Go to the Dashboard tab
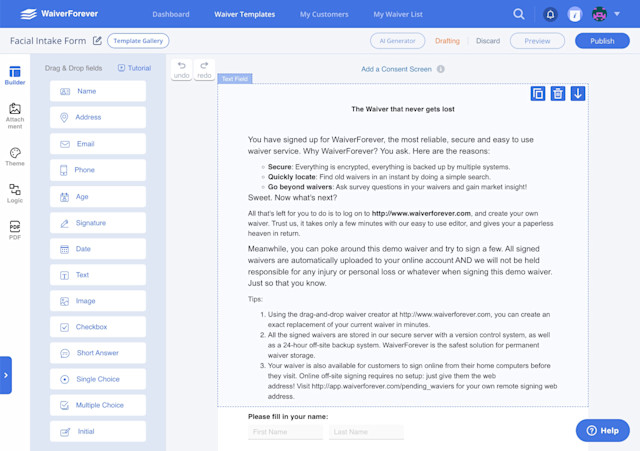The height and width of the screenshot is (451, 640). click(x=171, y=14)
